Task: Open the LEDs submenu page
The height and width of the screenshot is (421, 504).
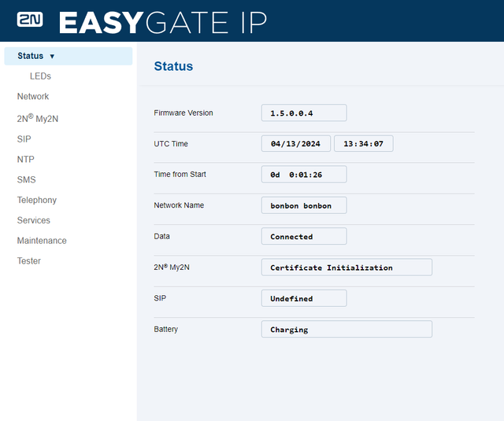Action: (40, 76)
